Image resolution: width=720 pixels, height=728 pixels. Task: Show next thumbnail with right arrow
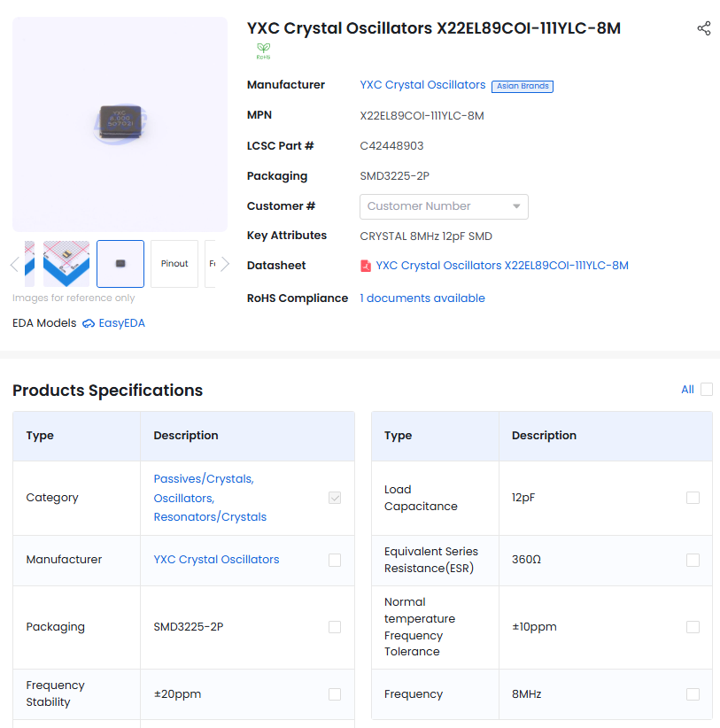click(225, 264)
